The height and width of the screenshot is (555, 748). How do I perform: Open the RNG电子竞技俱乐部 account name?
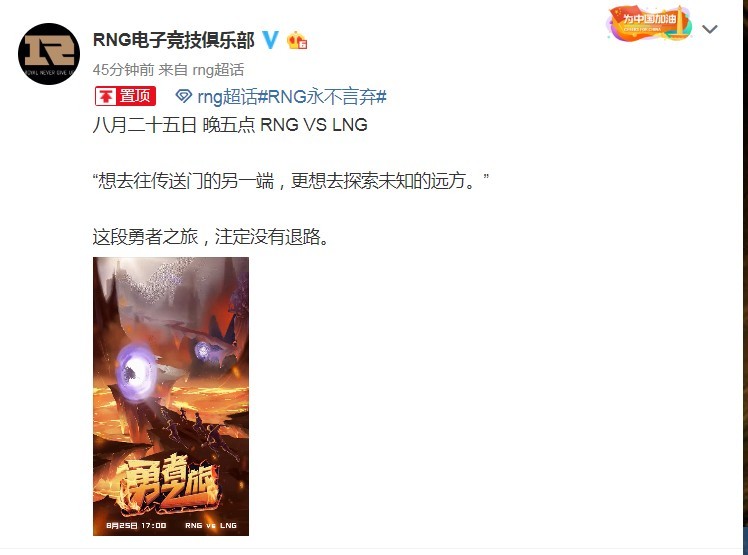coord(174,40)
